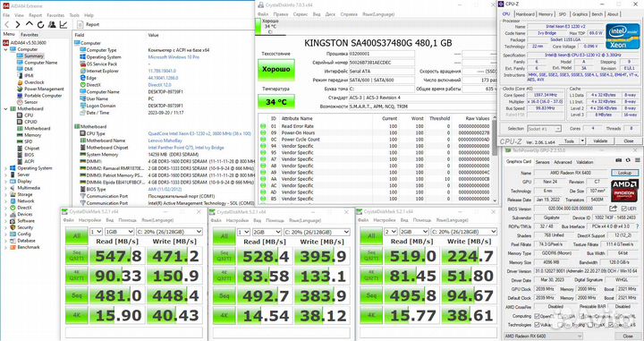Viewport: 644px width, 341px height.
Task: Select the Overclock item icon in tree
Action: click(20, 82)
